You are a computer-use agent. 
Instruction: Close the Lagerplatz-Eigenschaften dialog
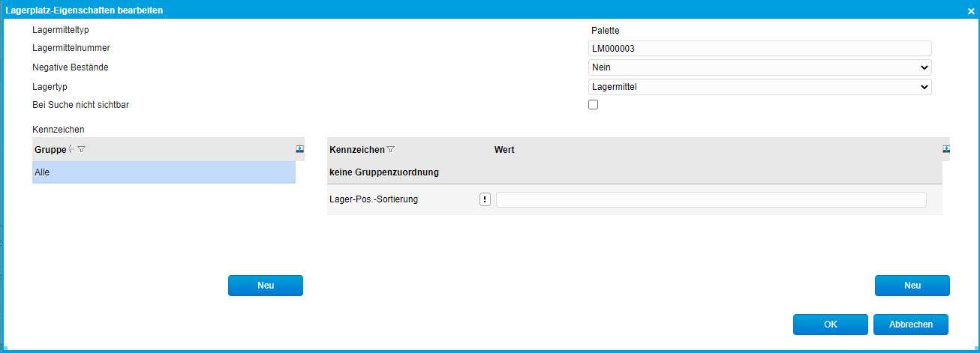(x=971, y=10)
